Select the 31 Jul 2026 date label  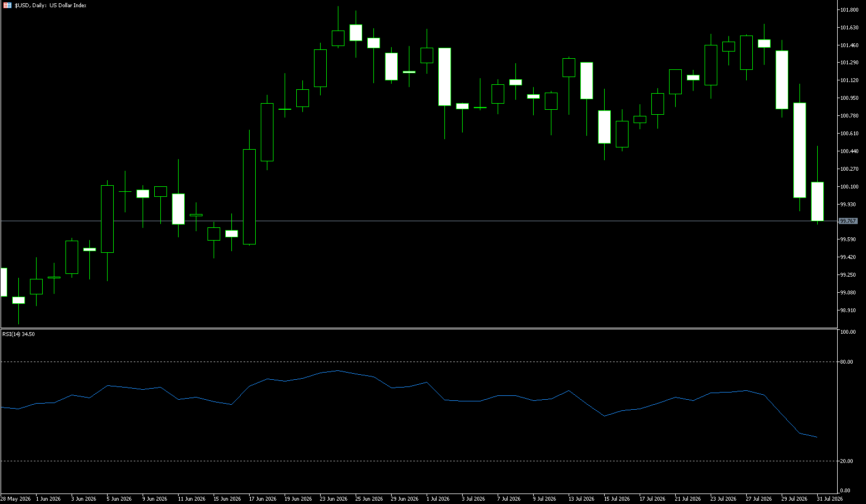tap(829, 499)
